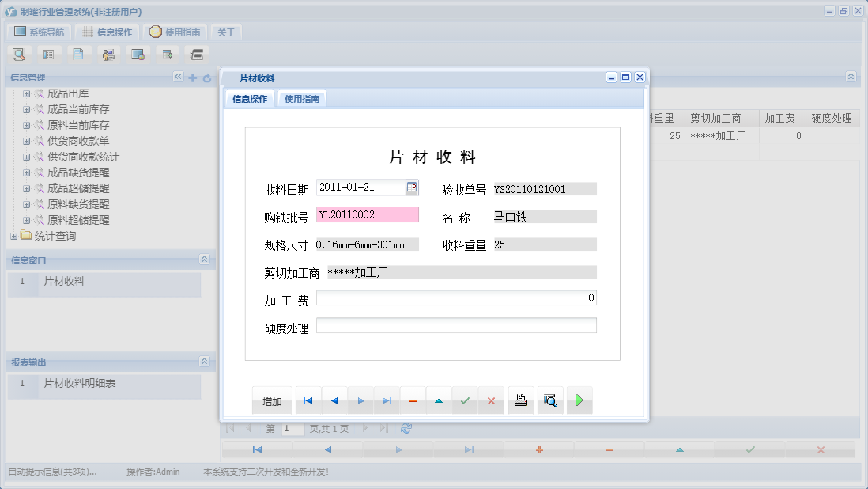Open the report list icon on the toolbar
Image resolution: width=868 pixels, height=489 pixels.
click(49, 54)
